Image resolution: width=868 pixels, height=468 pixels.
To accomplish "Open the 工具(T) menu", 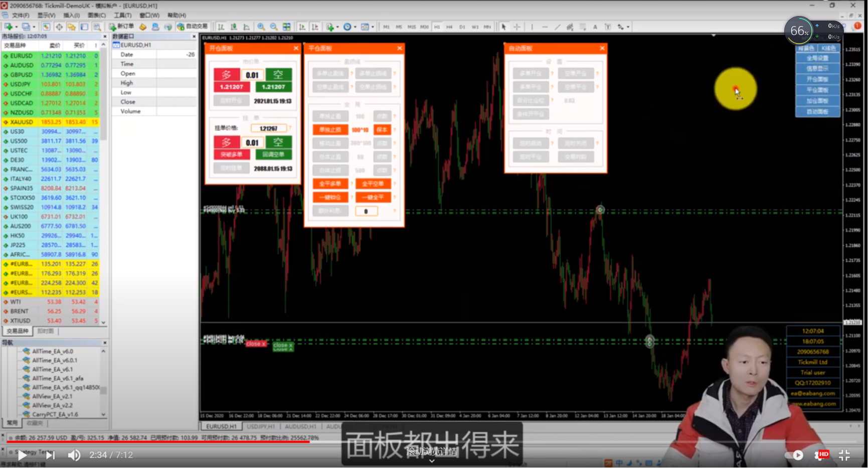I will click(122, 16).
